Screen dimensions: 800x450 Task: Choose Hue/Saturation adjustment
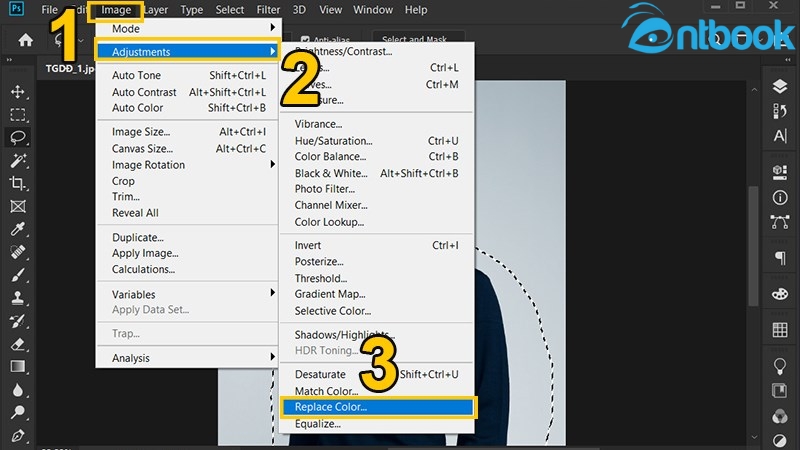(377, 141)
